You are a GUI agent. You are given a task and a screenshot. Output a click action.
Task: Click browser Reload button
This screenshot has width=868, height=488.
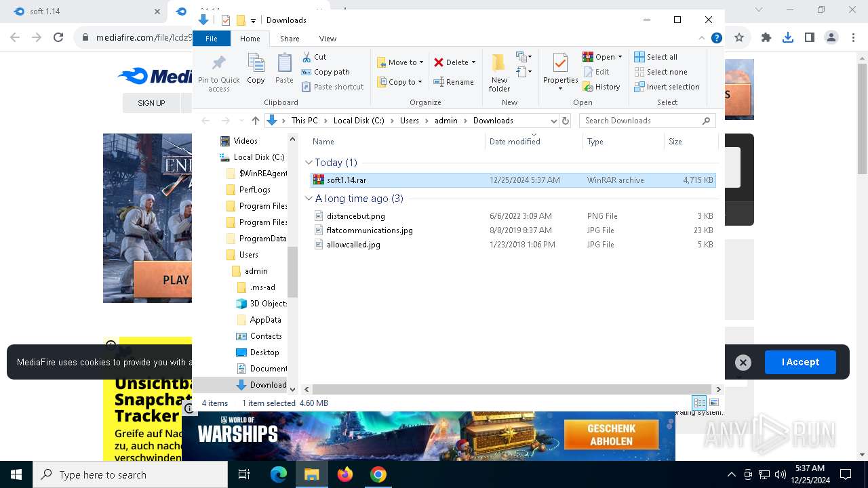(x=58, y=38)
